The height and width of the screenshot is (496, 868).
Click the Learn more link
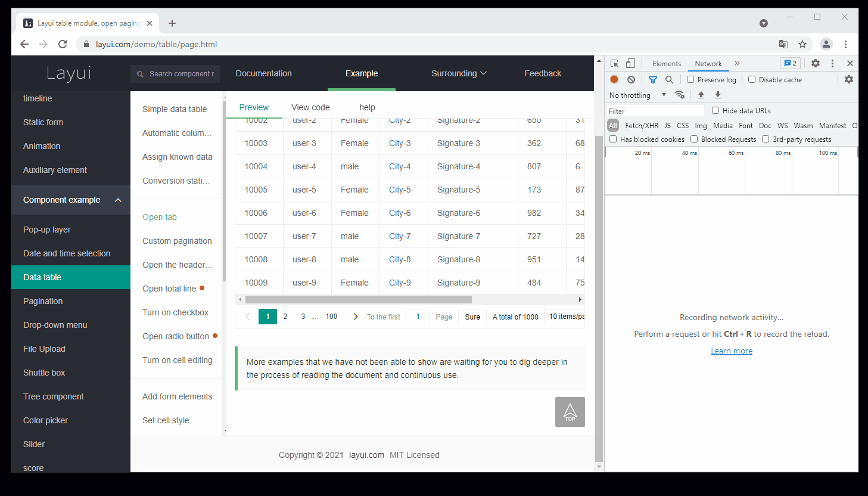click(x=732, y=351)
